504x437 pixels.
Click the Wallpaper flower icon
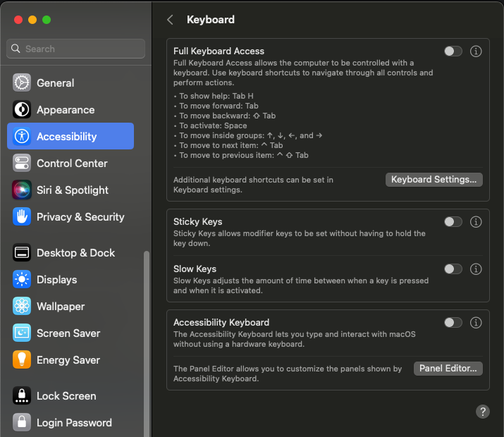[x=22, y=306]
